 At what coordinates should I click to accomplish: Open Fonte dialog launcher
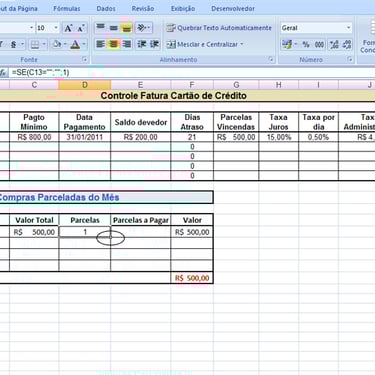(x=85, y=60)
